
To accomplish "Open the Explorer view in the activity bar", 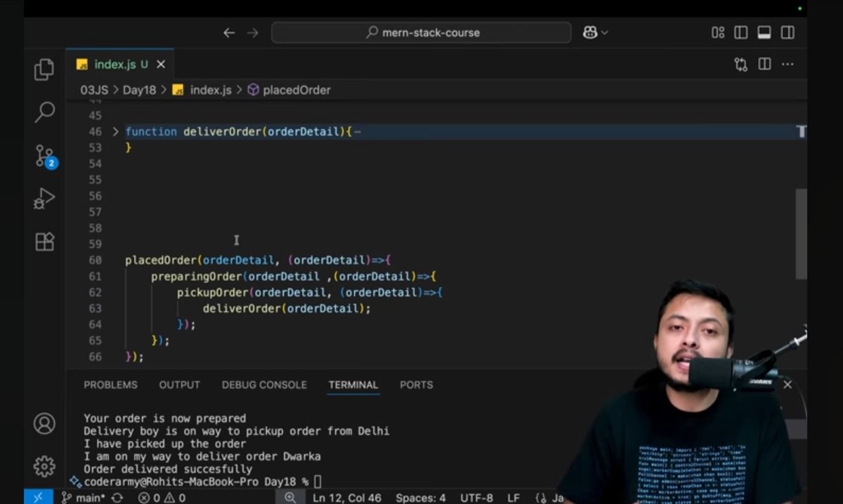I will point(44,69).
